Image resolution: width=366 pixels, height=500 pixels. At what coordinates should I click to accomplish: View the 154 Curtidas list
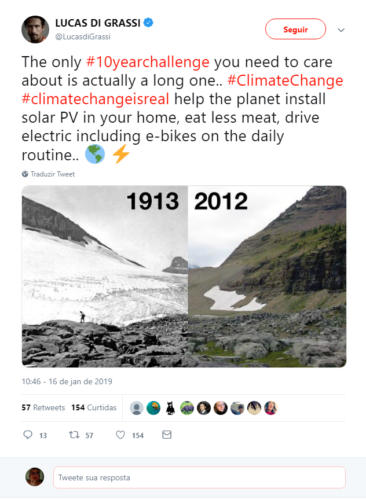point(94,408)
